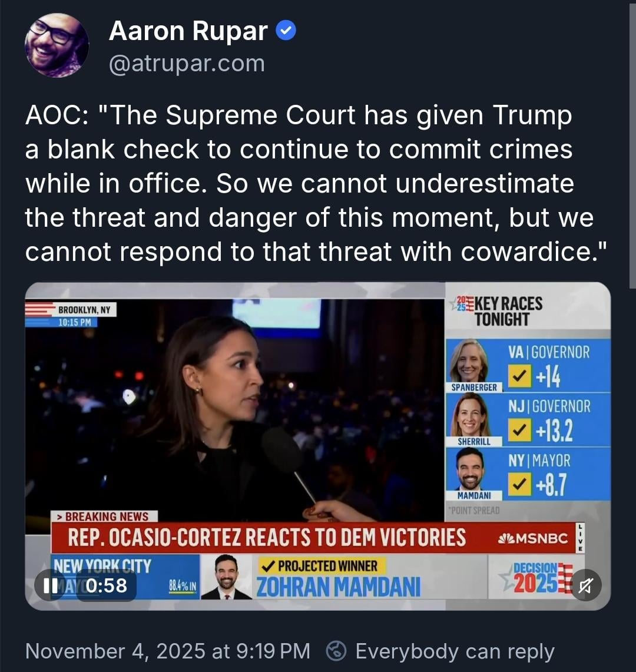
Task: Click the Spanberger portrait thumbnail in video
Action: tap(469, 361)
